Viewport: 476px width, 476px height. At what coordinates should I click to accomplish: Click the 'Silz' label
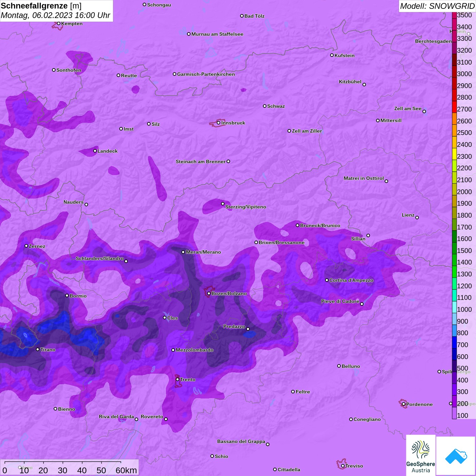point(156,124)
